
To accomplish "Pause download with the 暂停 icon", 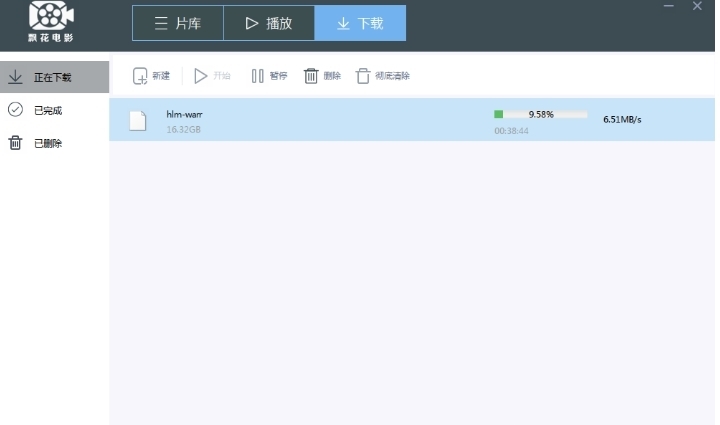I will [257, 76].
